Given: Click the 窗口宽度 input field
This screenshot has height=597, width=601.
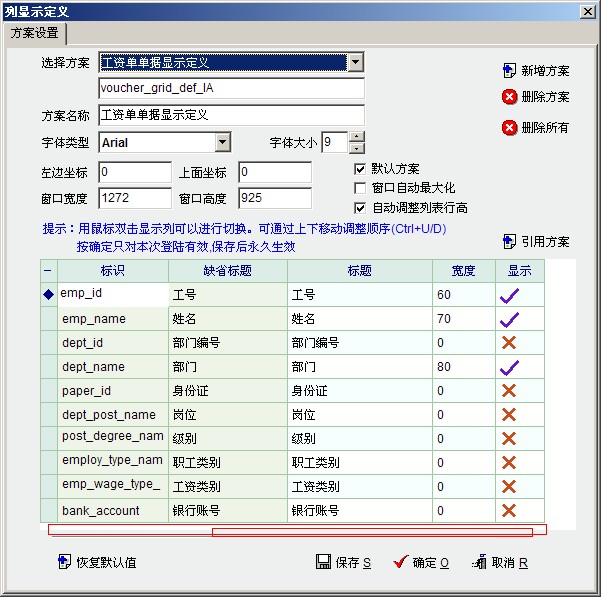Looking at the screenshot, I should click(x=135, y=198).
